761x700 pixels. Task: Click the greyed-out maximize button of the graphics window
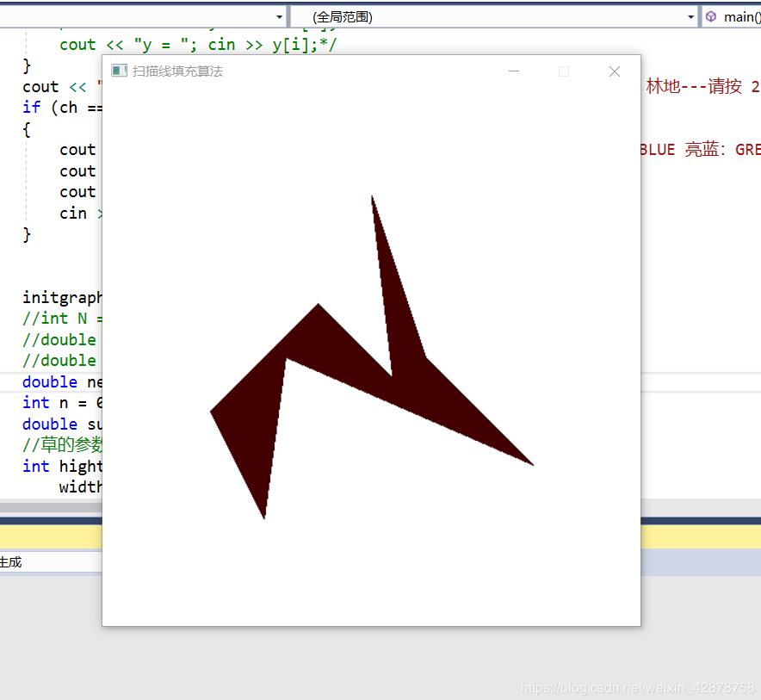tap(564, 71)
